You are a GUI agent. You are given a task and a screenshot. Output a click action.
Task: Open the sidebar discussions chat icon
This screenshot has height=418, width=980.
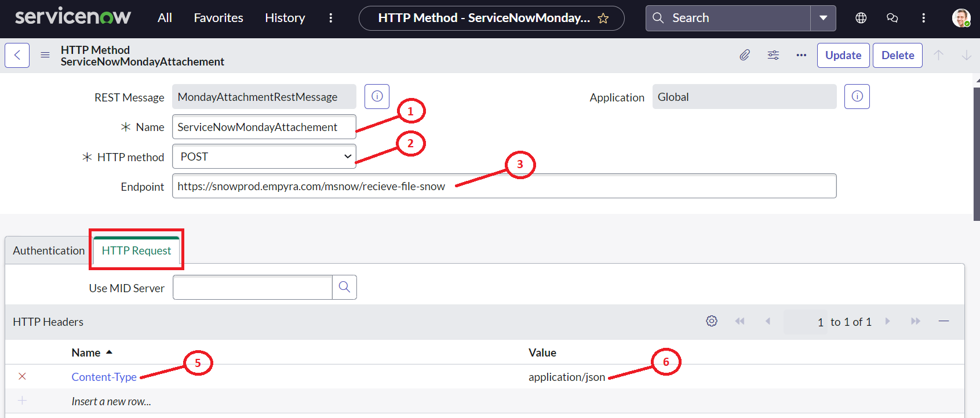click(892, 18)
